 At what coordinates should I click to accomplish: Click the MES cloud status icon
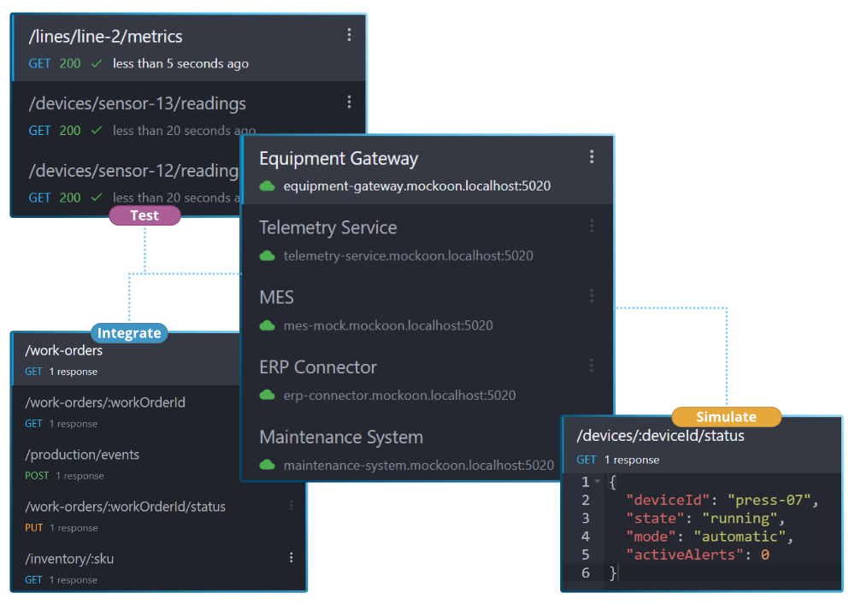tap(267, 326)
